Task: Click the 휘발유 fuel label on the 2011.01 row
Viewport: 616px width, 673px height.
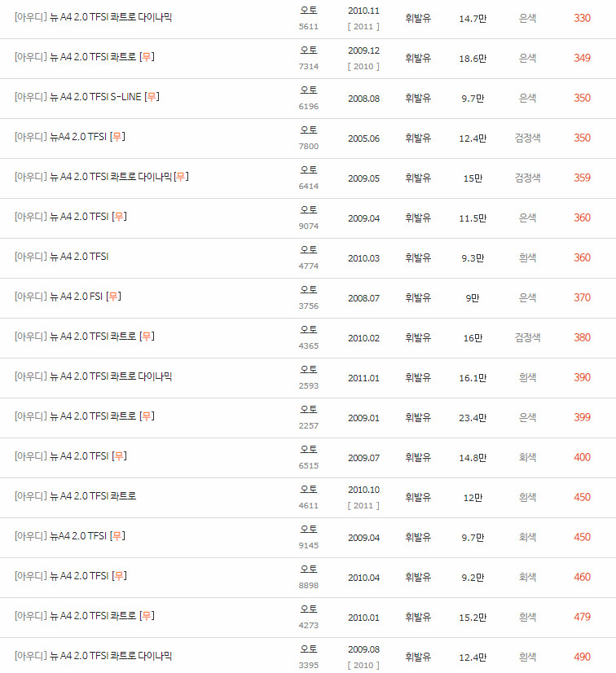Action: [x=417, y=376]
